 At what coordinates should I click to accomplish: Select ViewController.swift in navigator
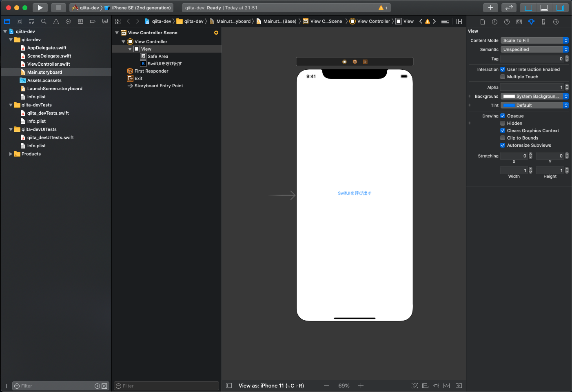click(x=49, y=64)
